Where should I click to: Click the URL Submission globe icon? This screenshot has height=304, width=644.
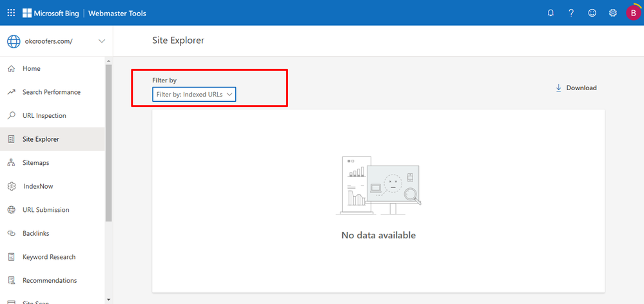[12, 209]
